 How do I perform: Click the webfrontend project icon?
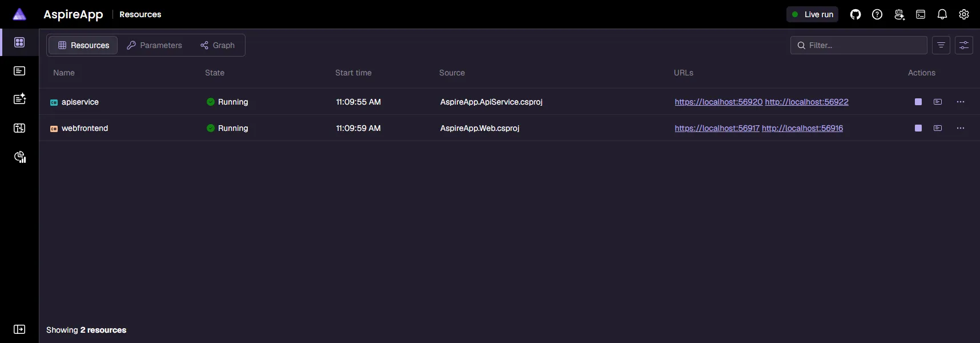(x=54, y=129)
